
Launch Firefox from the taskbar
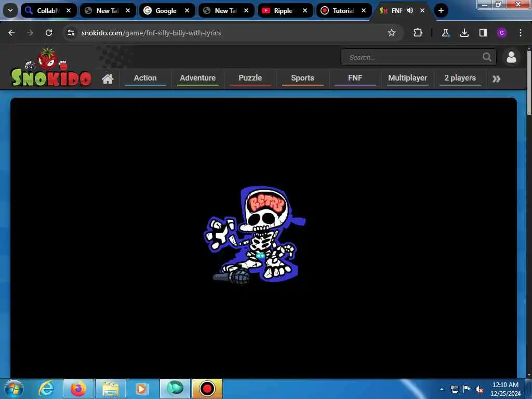tap(78, 389)
